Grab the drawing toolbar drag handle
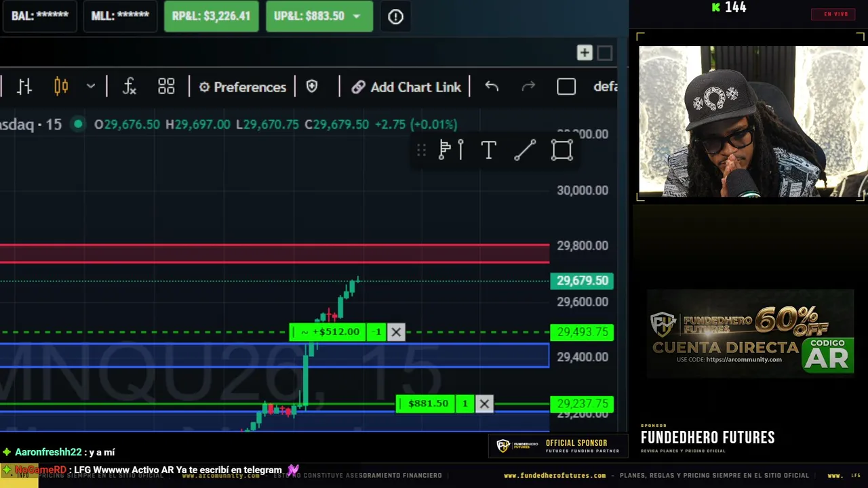Image resolution: width=868 pixels, height=488 pixels. click(x=421, y=150)
